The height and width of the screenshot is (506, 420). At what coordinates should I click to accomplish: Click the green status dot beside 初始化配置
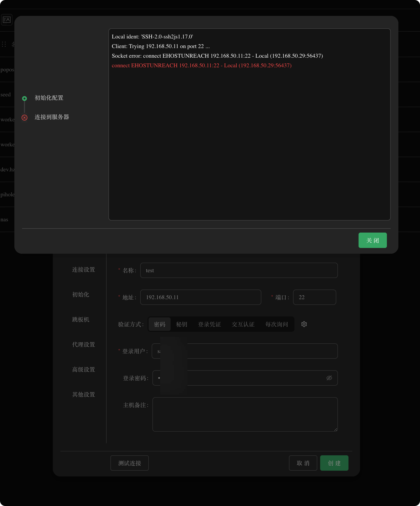click(24, 98)
